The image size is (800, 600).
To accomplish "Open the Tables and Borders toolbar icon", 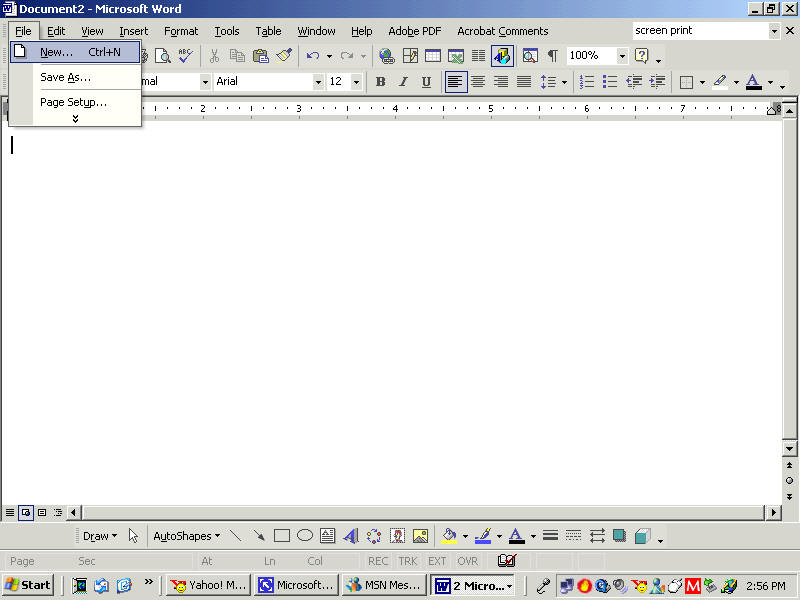I will click(410, 56).
